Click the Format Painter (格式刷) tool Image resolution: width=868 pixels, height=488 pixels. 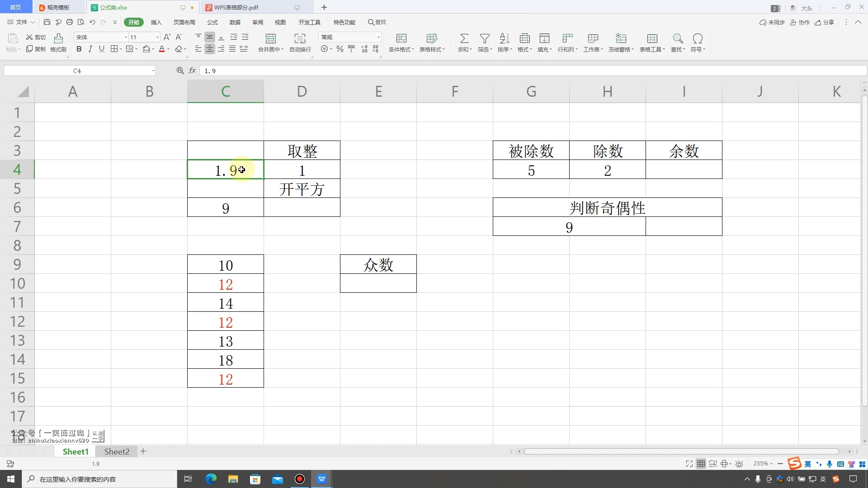point(58,43)
